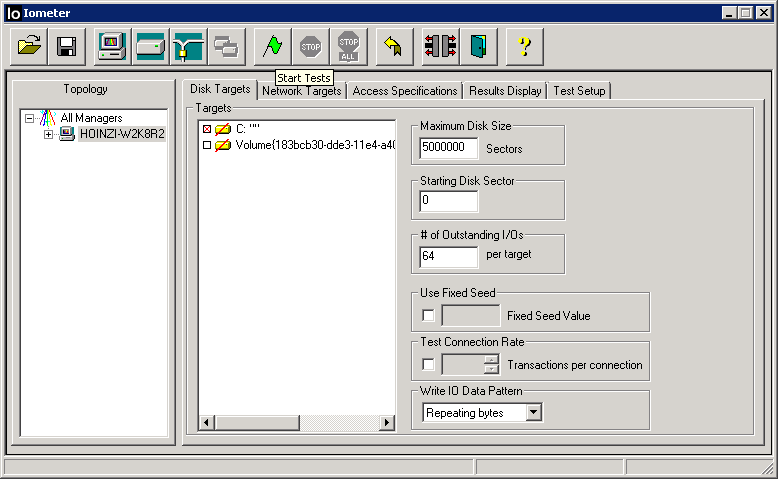Click the targets list right scroll arrow
The width and height of the screenshot is (778, 479).
click(x=387, y=423)
